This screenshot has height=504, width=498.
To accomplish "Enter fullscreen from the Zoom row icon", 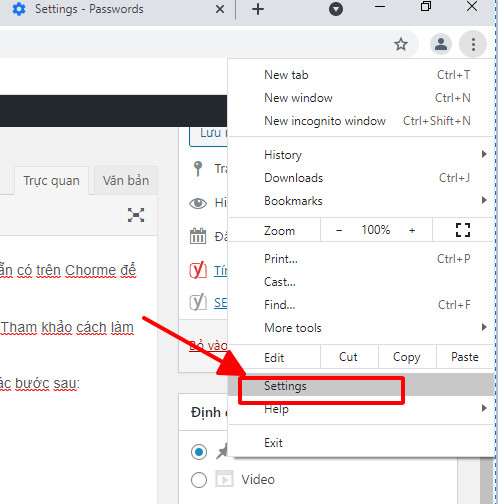I will [463, 230].
